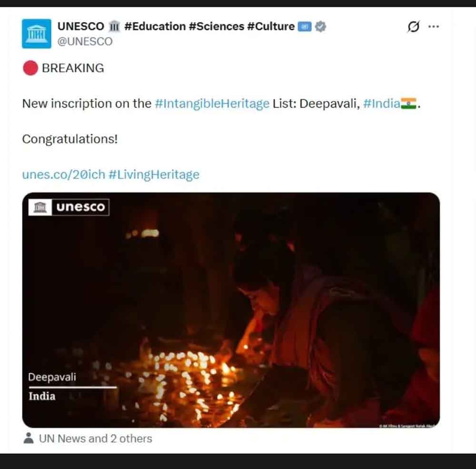Open the Grok slashed-circle icon
Screen dimensions: 476x469
pyautogui.click(x=413, y=27)
